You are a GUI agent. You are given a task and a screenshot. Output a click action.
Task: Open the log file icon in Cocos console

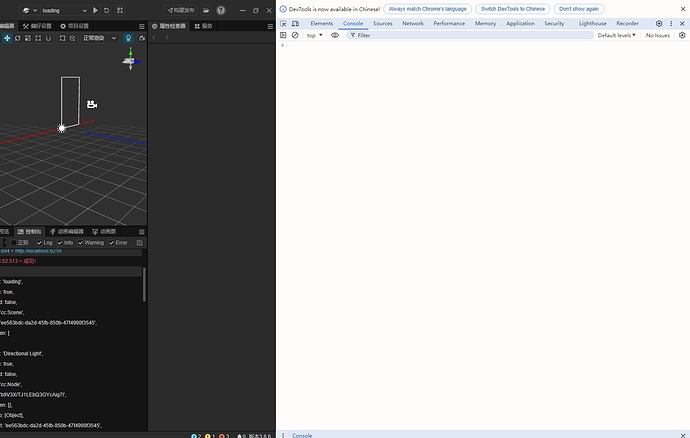(139, 243)
